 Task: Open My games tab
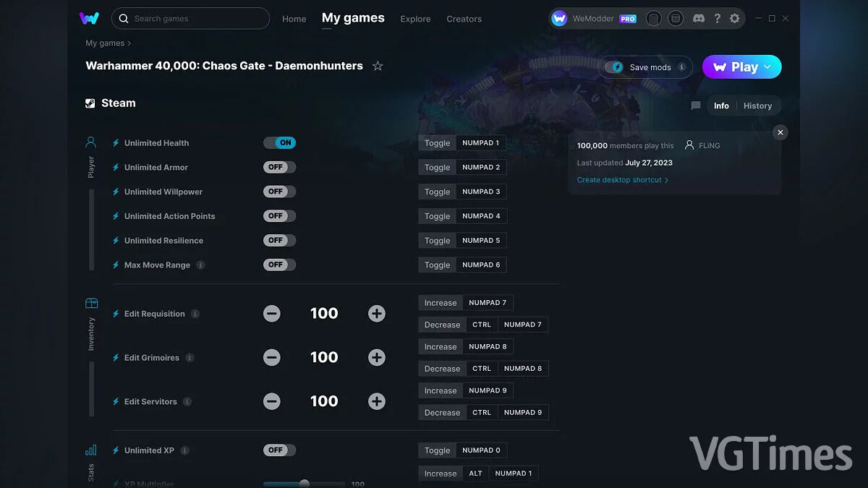[353, 18]
